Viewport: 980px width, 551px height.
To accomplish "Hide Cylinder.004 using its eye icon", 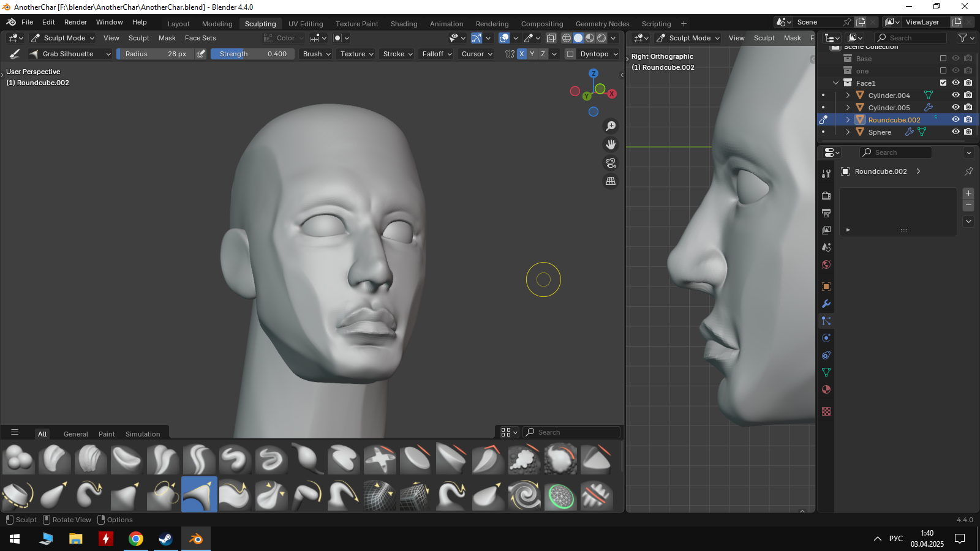I will click(956, 96).
